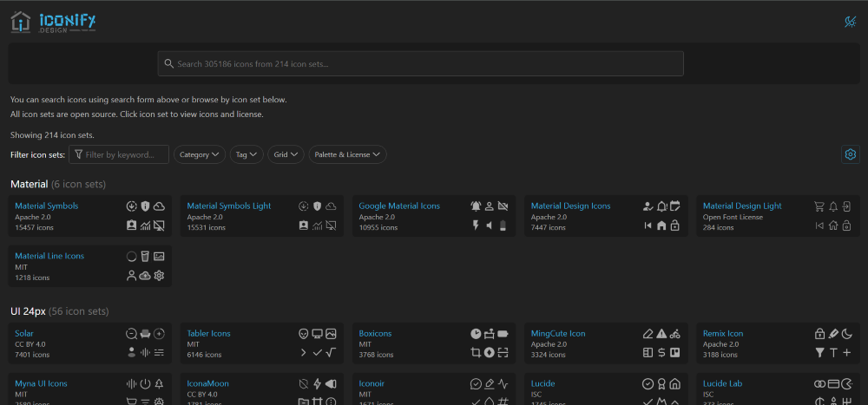This screenshot has width=868, height=405.
Task: Open the Palette & License dropdown
Action: (x=348, y=154)
